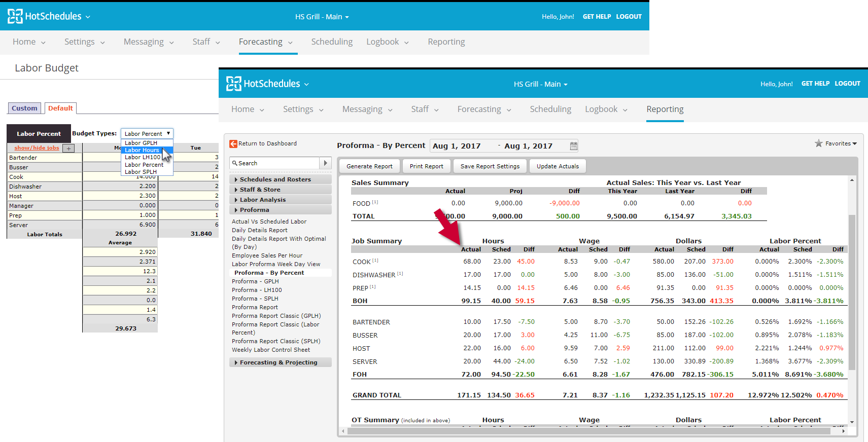Open the Forecasting menu in the Labor Budget window
868x442 pixels.
coord(266,42)
